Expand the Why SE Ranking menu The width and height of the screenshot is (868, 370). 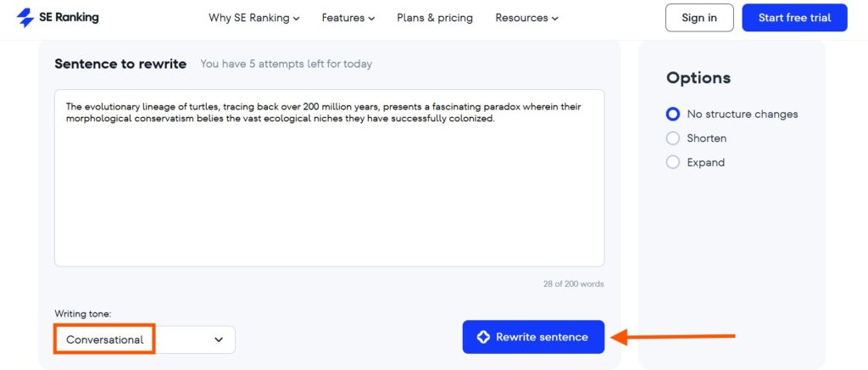click(254, 18)
